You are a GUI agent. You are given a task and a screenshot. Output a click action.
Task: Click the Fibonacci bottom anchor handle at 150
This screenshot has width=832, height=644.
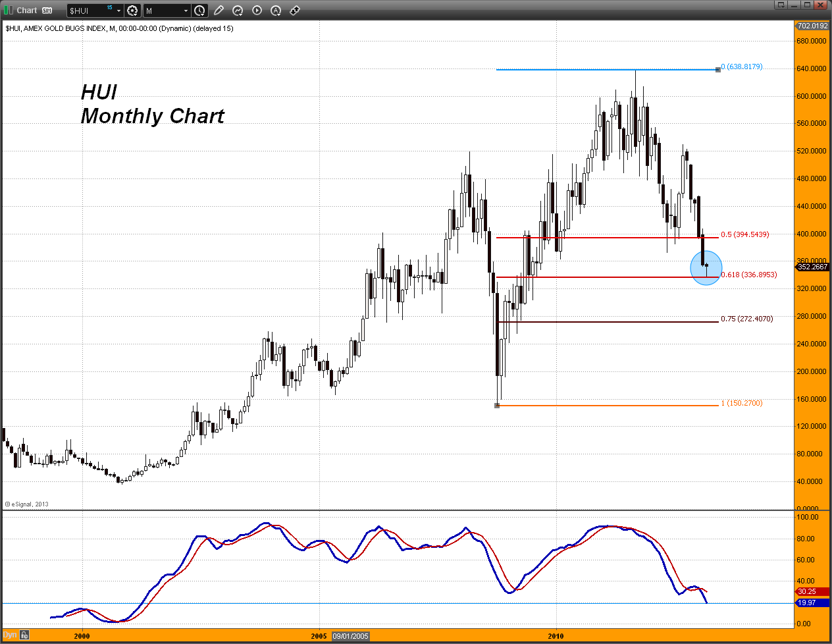[497, 405]
